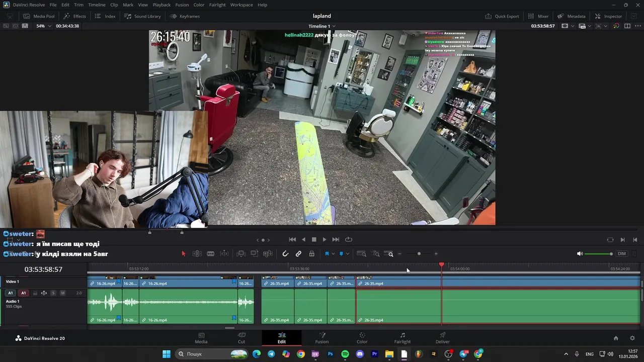Click the Overwrite Clip icon
Viewport: 644px width, 362px height.
[255, 254]
